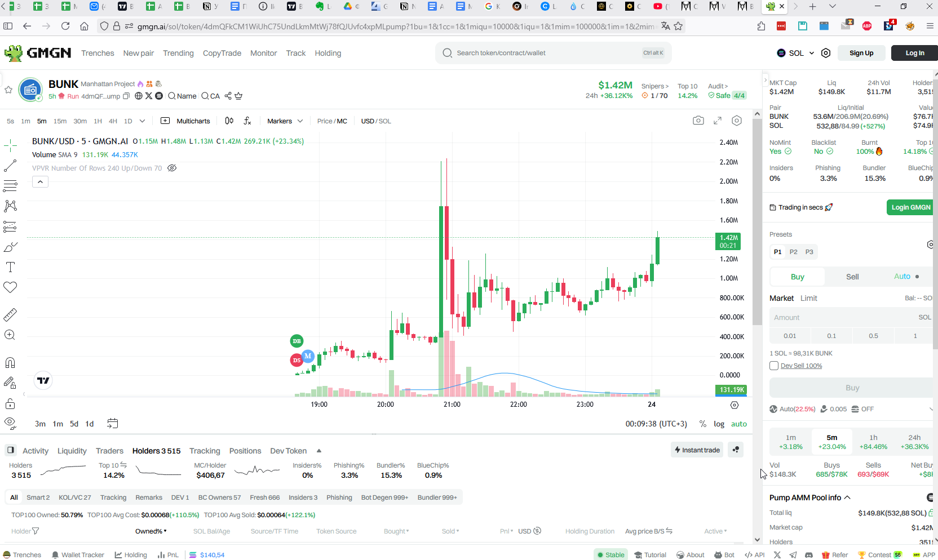Toggle auto price scale

pyautogui.click(x=739, y=424)
